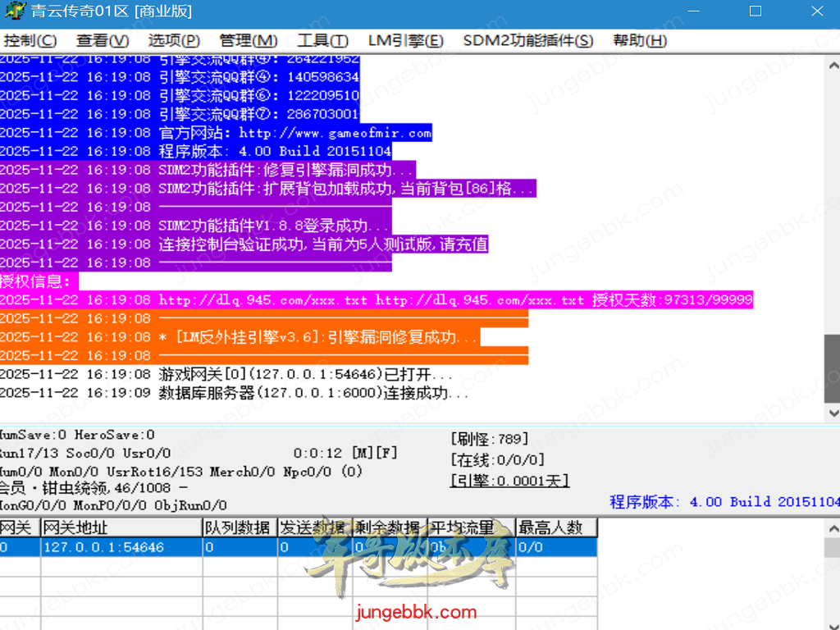The image size is (840, 630).
Task: Open the 选项(P) menu
Action: click(x=174, y=41)
